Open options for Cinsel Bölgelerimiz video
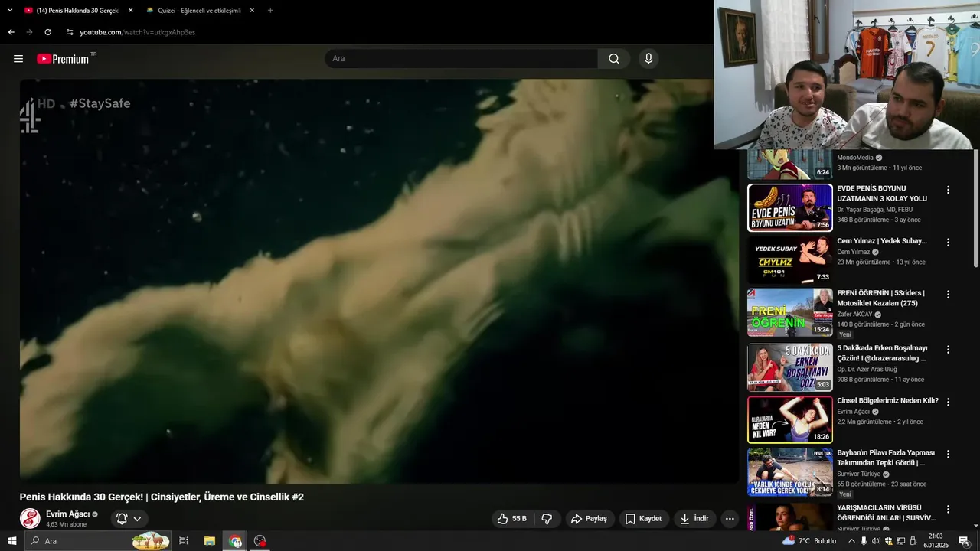This screenshot has width=980, height=551. 948,402
